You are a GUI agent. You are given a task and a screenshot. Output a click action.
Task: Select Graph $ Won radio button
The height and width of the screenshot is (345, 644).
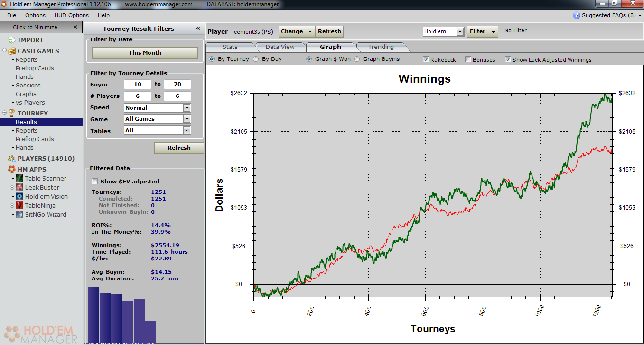(x=309, y=59)
